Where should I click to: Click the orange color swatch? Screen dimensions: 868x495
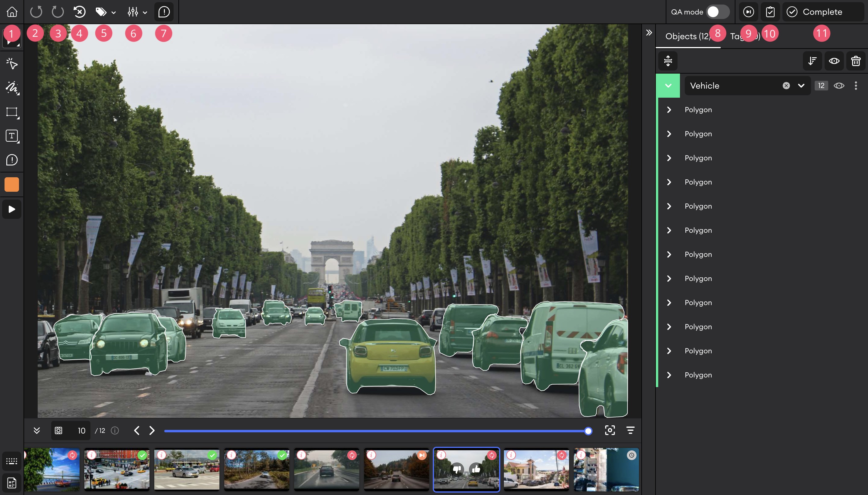(12, 184)
